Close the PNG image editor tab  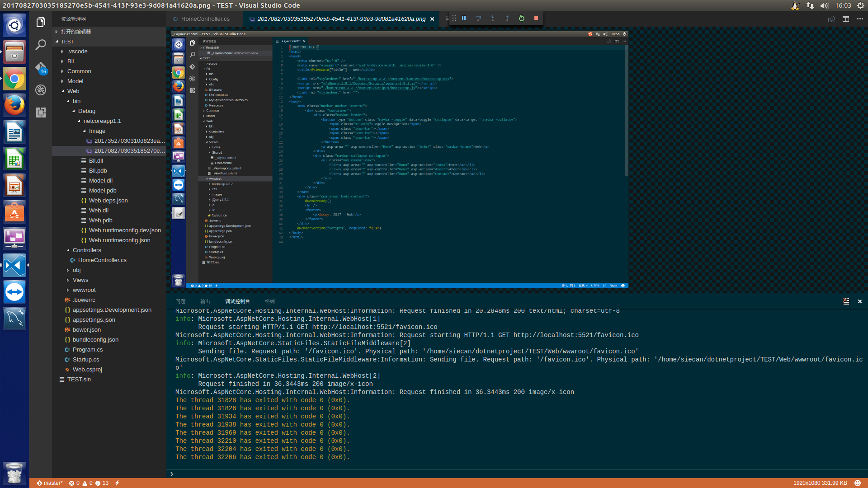click(432, 19)
